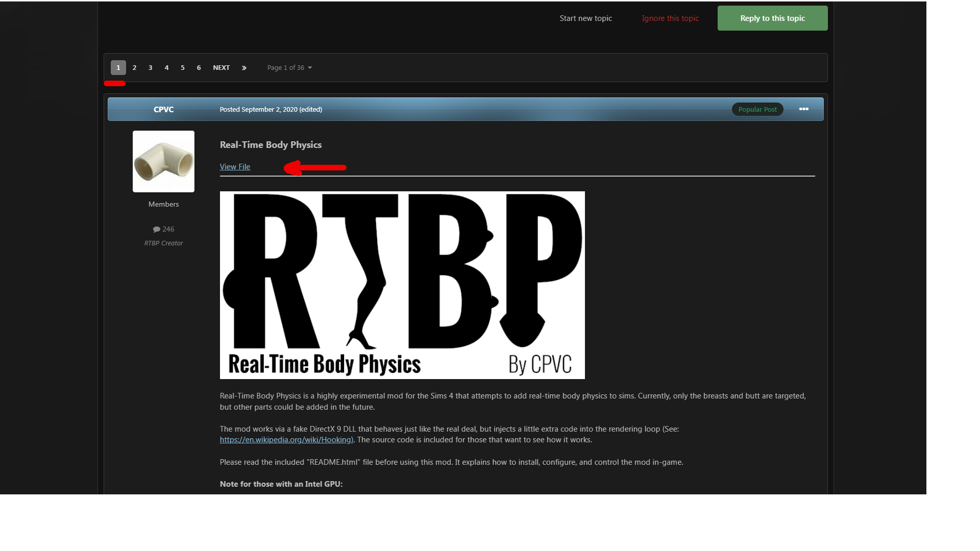The image size is (980, 551).
Task: Go to page 2
Action: (x=134, y=68)
